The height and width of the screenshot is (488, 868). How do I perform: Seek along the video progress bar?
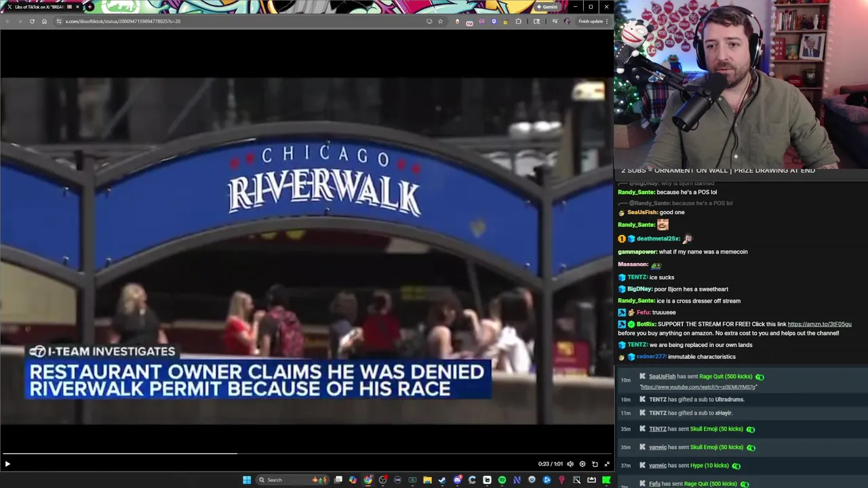(x=307, y=453)
